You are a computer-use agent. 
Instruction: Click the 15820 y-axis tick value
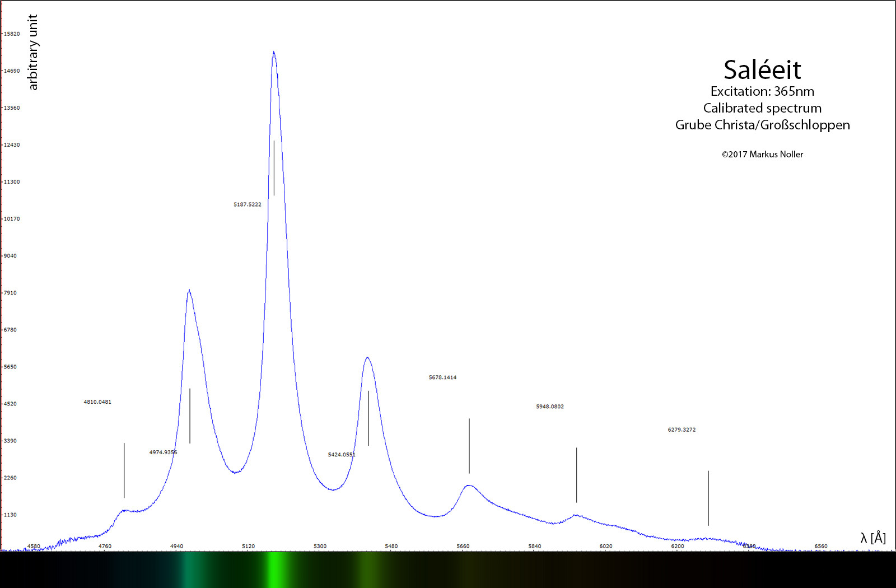(12, 34)
